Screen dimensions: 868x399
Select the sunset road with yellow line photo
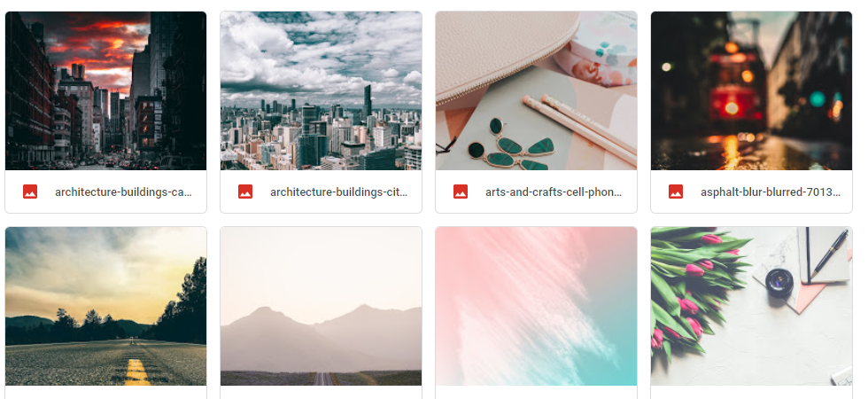tap(105, 307)
